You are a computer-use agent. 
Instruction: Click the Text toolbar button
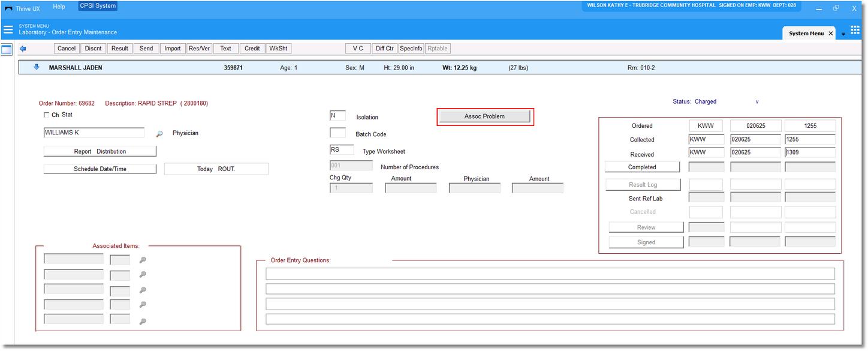click(x=225, y=49)
